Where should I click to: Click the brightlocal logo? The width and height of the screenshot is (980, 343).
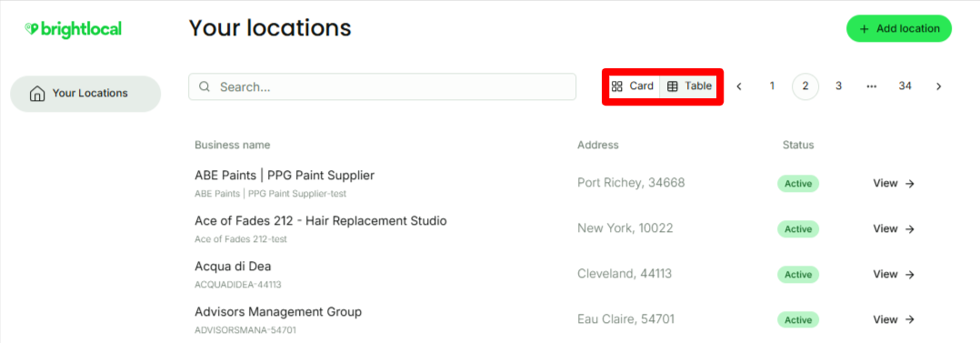pos(73,29)
